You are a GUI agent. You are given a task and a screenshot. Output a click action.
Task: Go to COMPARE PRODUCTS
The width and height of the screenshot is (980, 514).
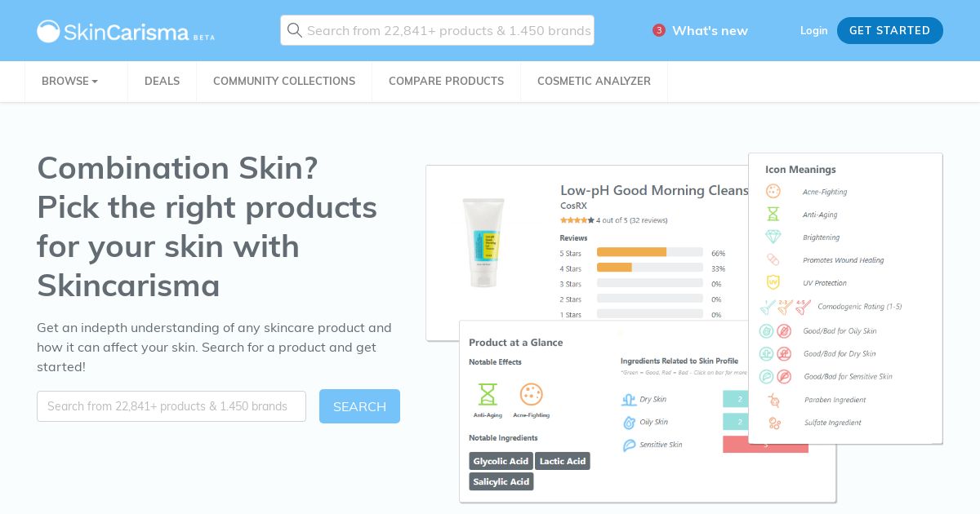tap(446, 81)
